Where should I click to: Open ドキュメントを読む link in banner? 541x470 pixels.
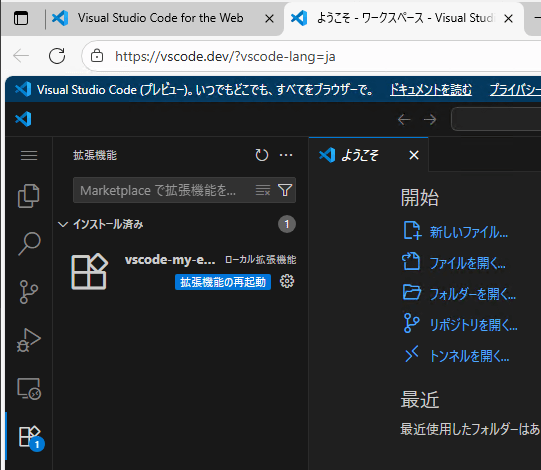click(x=431, y=90)
